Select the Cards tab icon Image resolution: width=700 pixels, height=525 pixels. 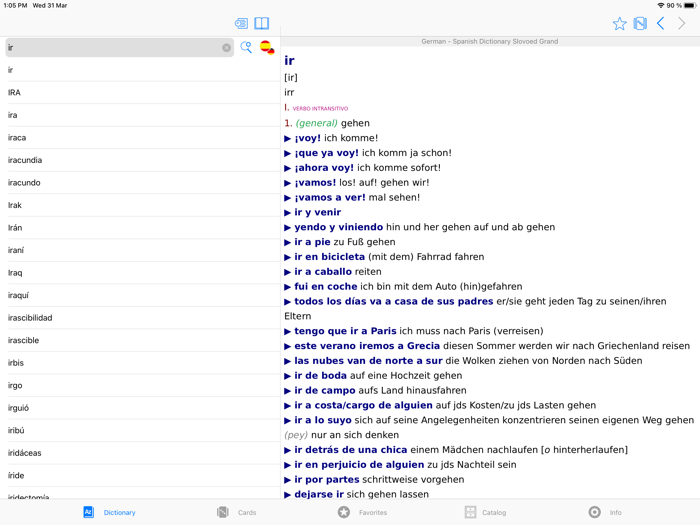[223, 512]
